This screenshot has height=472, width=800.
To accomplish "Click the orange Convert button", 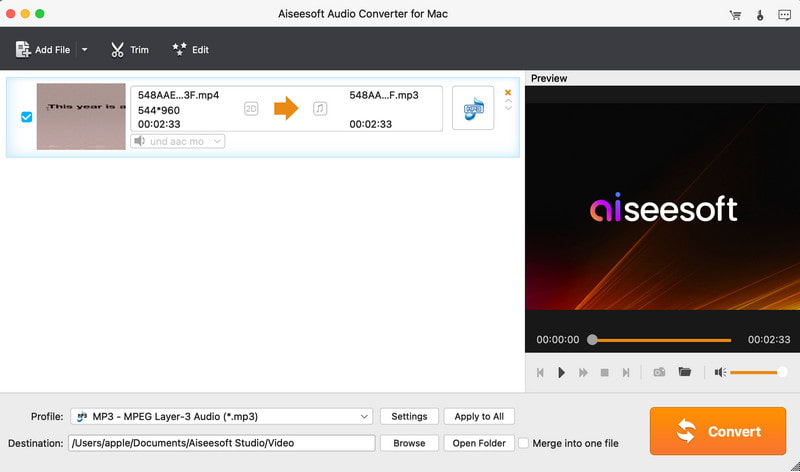I will 718,431.
